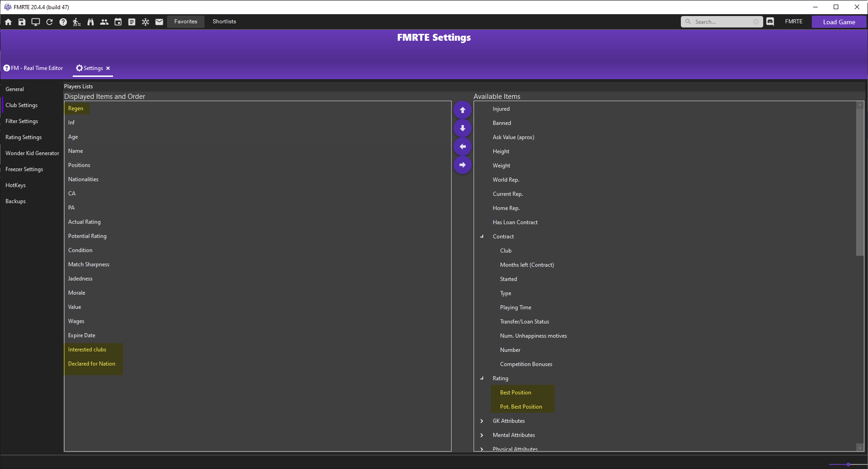Image resolution: width=868 pixels, height=469 pixels.
Task: Open the Shortlists button
Action: (224, 22)
